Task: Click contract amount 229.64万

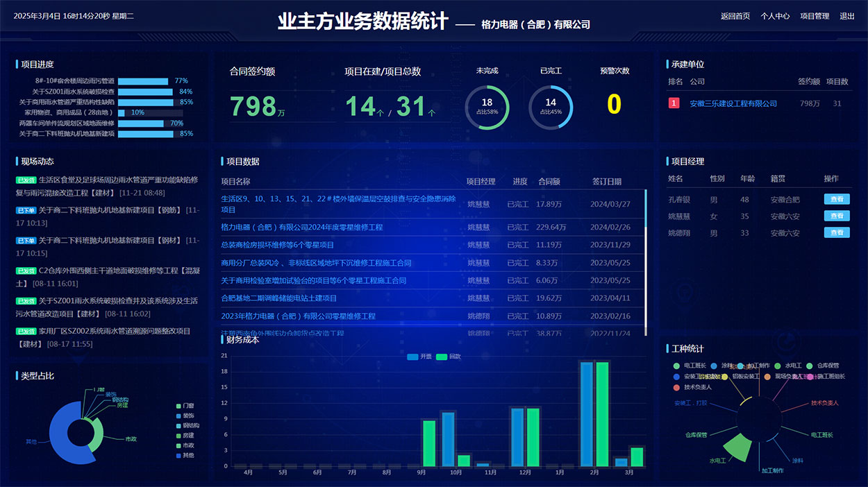Action: [x=551, y=227]
